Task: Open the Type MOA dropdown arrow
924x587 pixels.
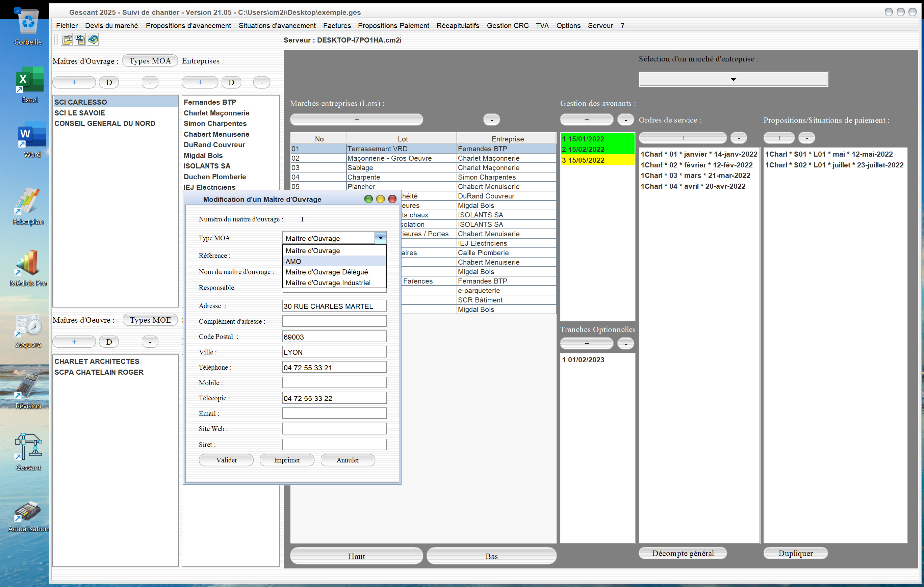Action: click(x=380, y=238)
